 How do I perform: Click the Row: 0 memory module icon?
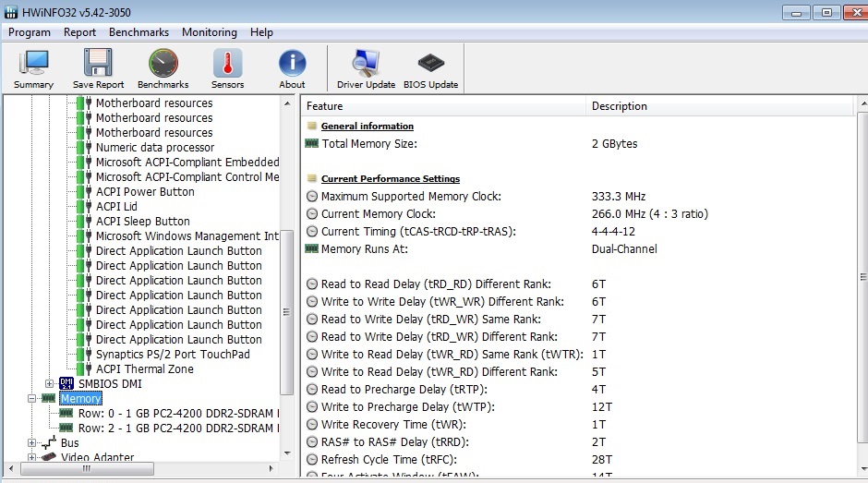[x=66, y=413]
